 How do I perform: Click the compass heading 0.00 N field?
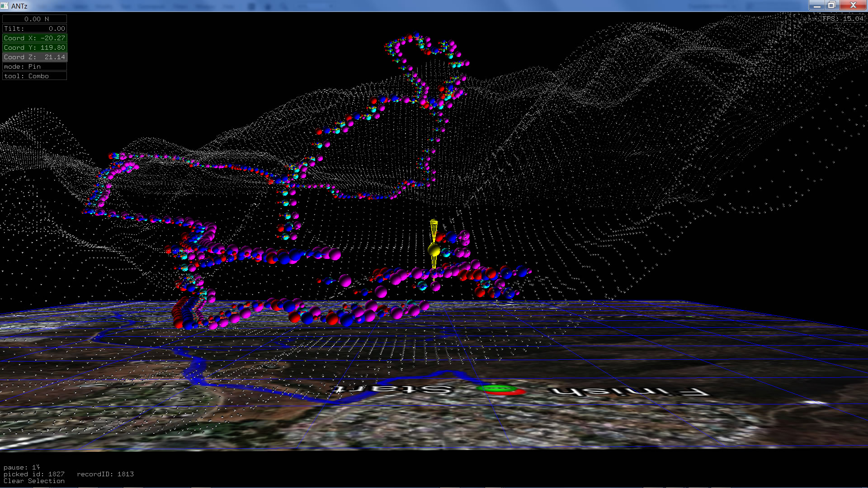coord(35,19)
